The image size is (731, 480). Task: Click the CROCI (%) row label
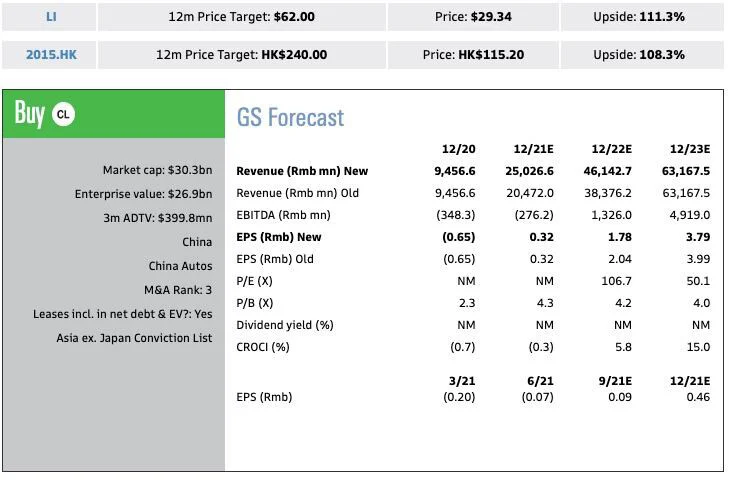262,347
